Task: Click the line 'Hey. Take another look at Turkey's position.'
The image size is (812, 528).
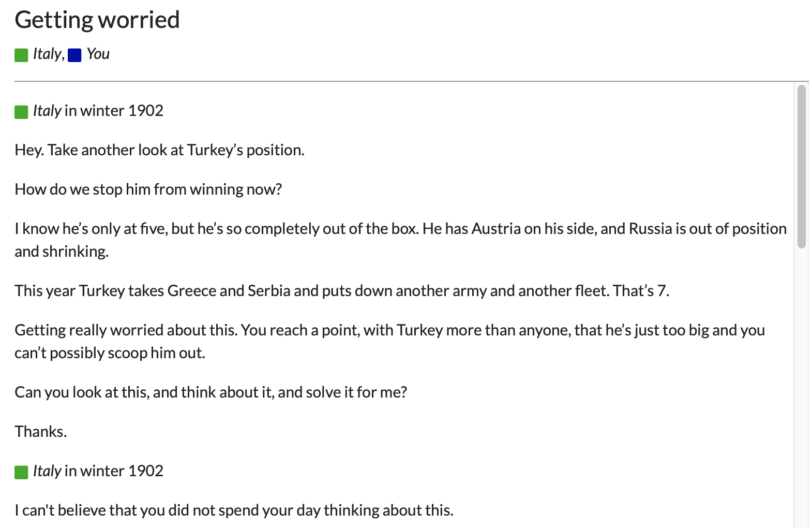Action: pos(159,150)
